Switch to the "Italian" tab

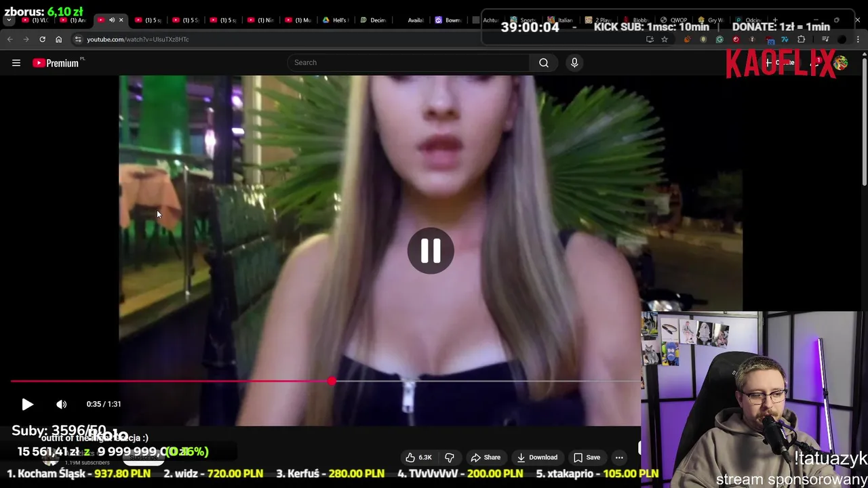click(x=561, y=20)
